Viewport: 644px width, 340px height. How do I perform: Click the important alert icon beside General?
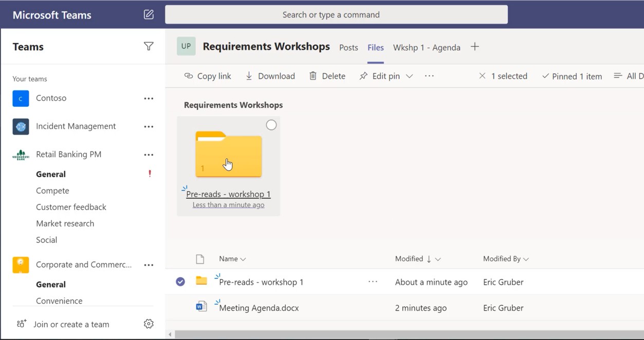pos(150,174)
